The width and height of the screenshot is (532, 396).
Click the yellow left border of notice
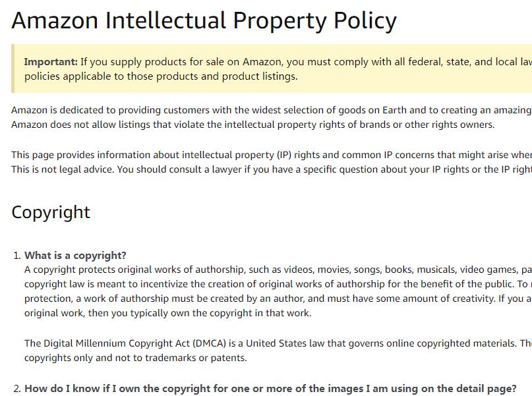click(13, 69)
